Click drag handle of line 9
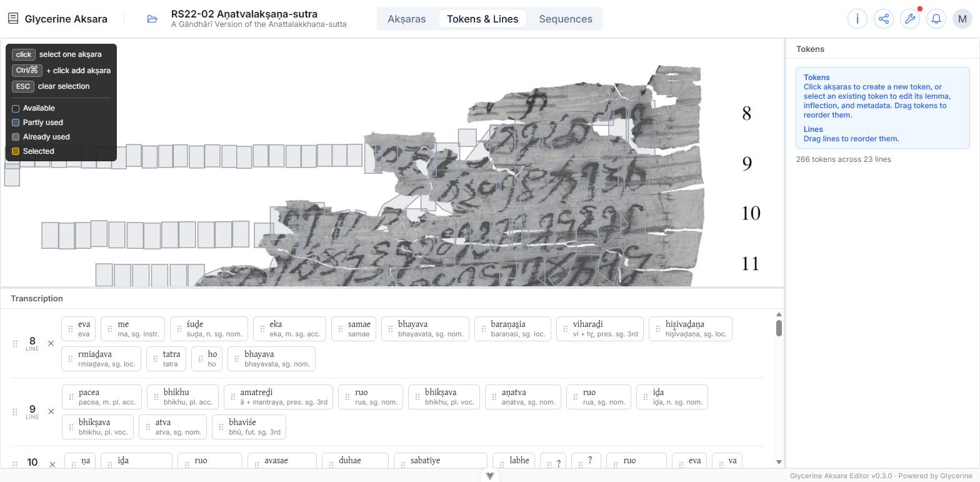This screenshot has width=980, height=482. 15,411
